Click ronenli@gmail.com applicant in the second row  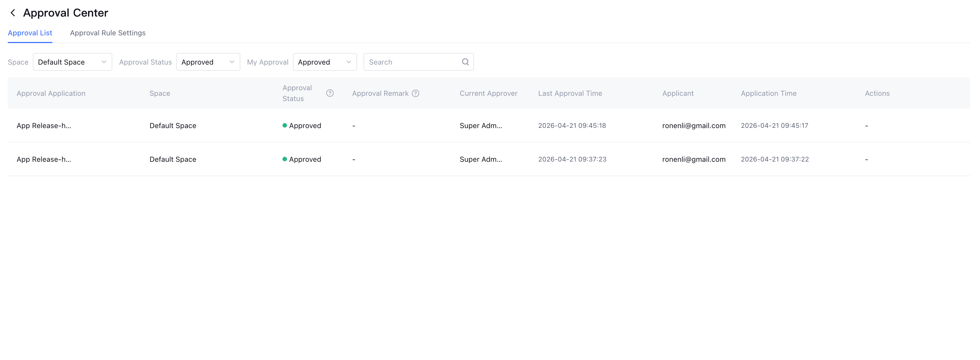(694, 159)
